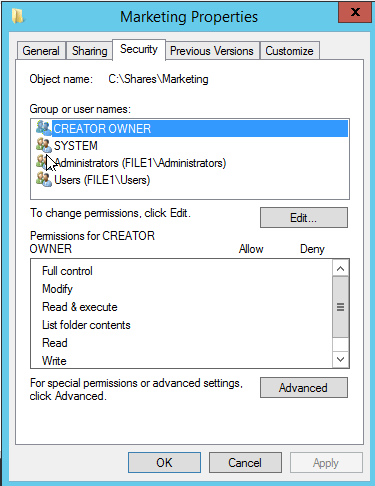Click the Users group icon

[x=44, y=180]
